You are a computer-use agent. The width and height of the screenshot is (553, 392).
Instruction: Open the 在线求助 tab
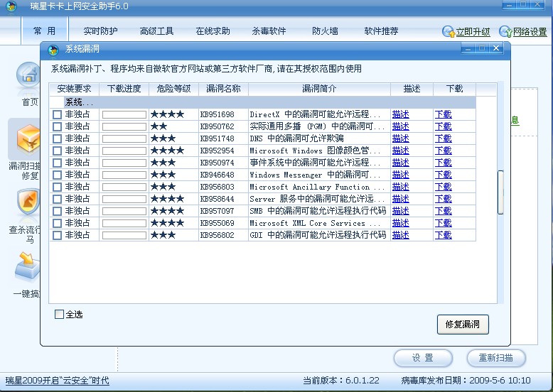[x=213, y=31]
